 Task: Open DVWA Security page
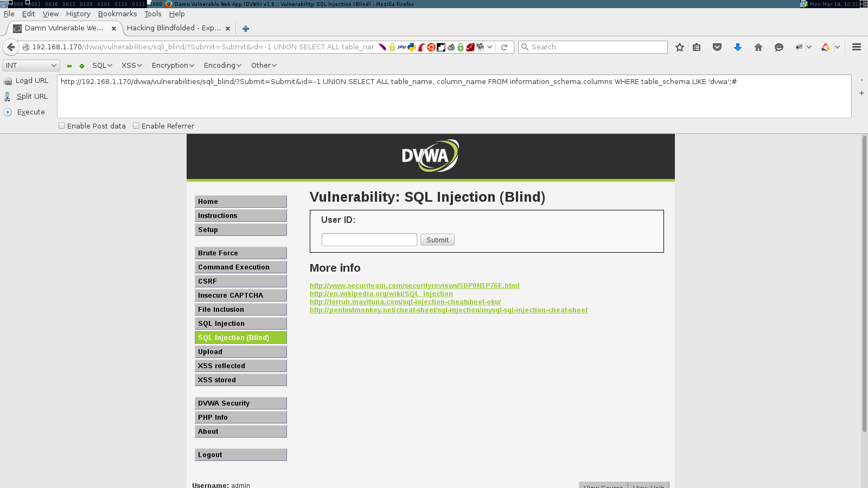241,403
